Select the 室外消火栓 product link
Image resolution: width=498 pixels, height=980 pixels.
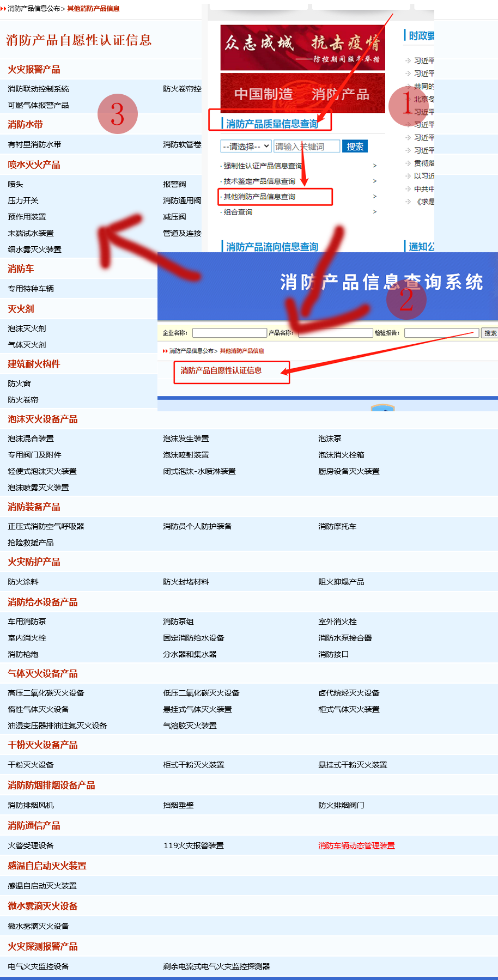tap(337, 622)
